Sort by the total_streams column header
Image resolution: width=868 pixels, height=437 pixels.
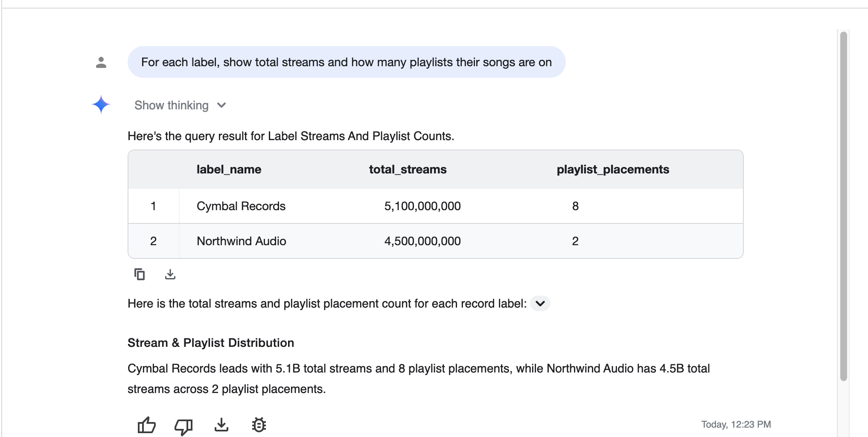[408, 169]
